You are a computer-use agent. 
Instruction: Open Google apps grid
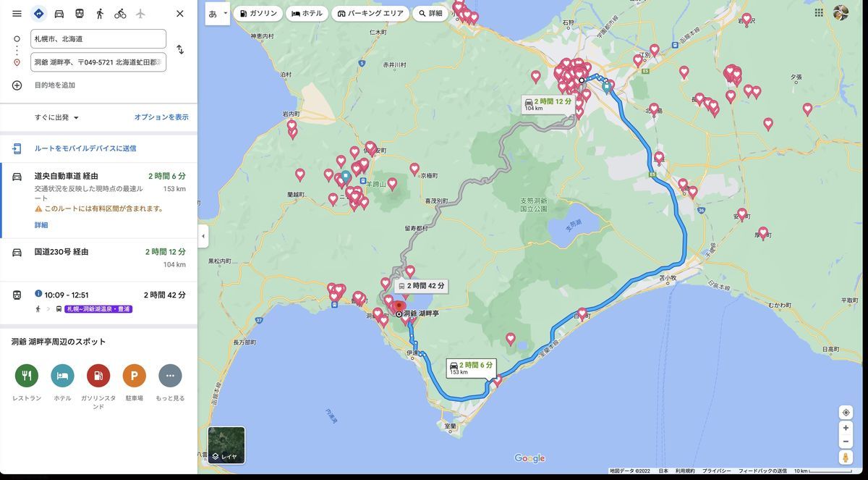819,13
